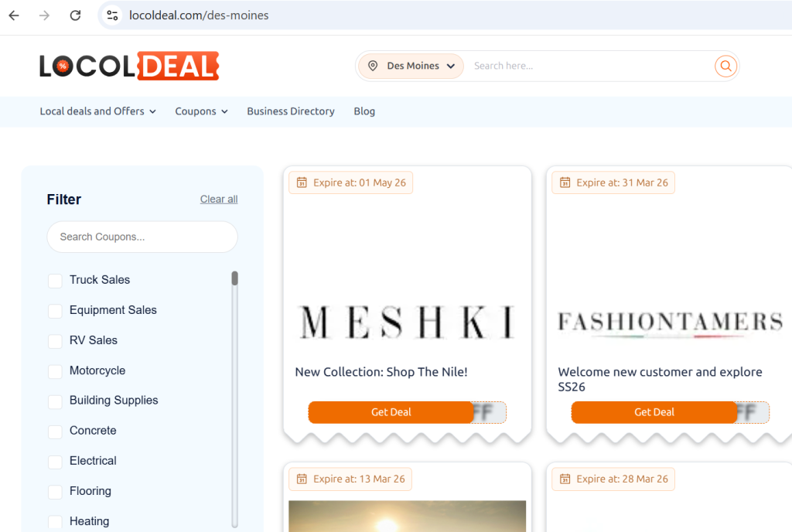The height and width of the screenshot is (532, 792).
Task: Open the Business Directory page
Action: (x=290, y=111)
